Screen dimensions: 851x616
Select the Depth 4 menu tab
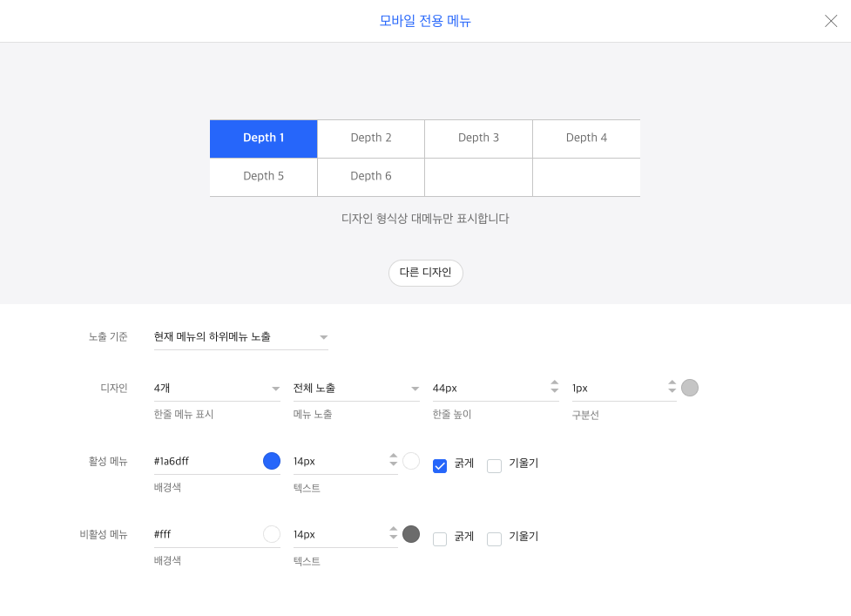(x=586, y=139)
